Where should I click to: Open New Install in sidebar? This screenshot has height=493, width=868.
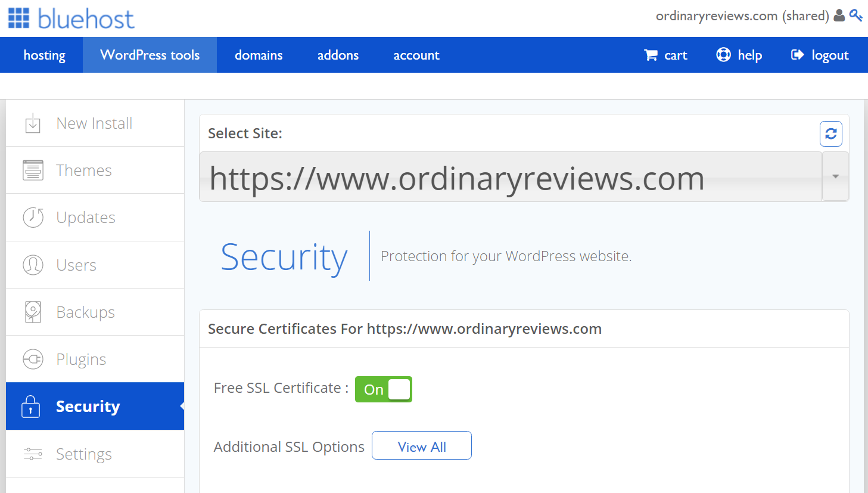tap(95, 123)
